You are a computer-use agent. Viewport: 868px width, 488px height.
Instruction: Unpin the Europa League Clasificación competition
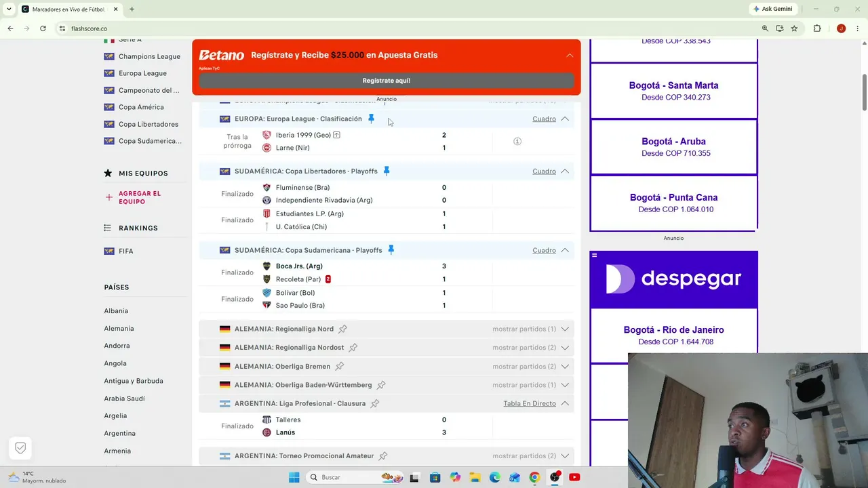(x=371, y=119)
